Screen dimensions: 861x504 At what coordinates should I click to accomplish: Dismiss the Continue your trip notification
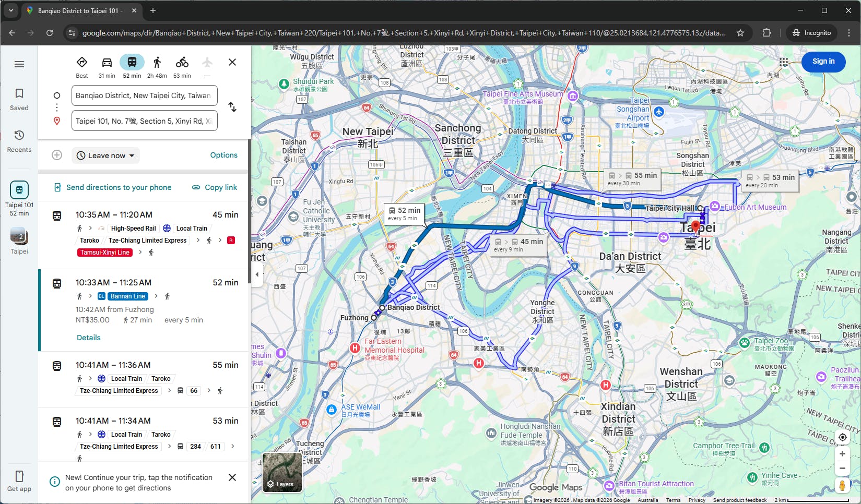(x=232, y=477)
